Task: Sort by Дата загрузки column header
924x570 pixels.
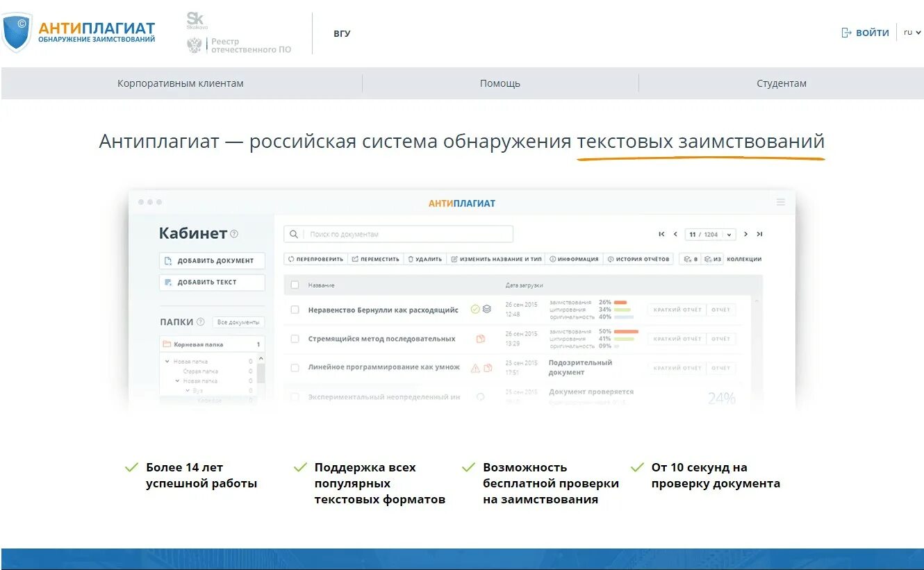Action: click(x=524, y=285)
